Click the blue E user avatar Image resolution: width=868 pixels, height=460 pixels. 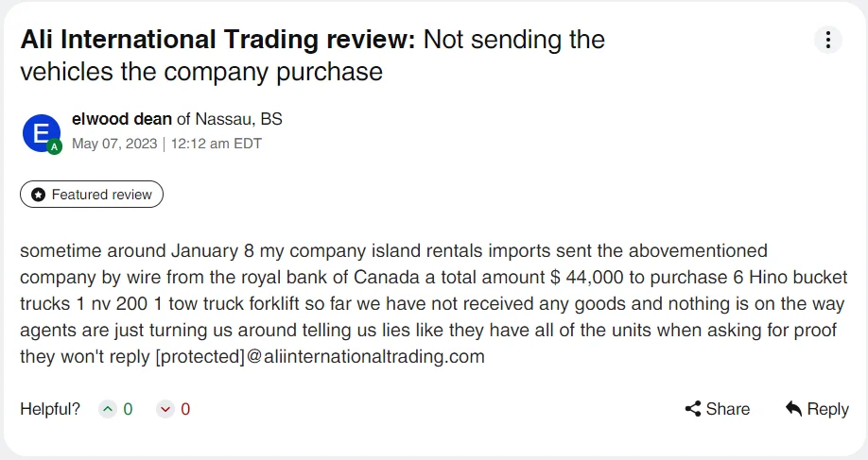click(x=41, y=133)
